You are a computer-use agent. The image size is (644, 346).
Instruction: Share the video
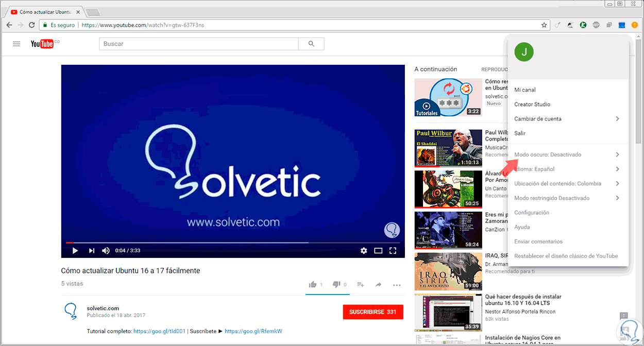pos(378,285)
